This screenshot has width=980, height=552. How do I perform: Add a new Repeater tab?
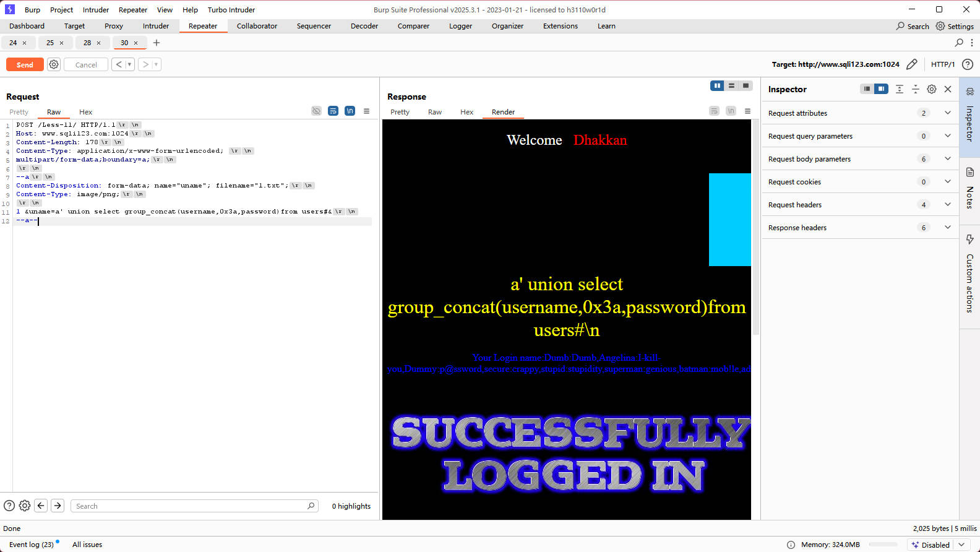(157, 43)
